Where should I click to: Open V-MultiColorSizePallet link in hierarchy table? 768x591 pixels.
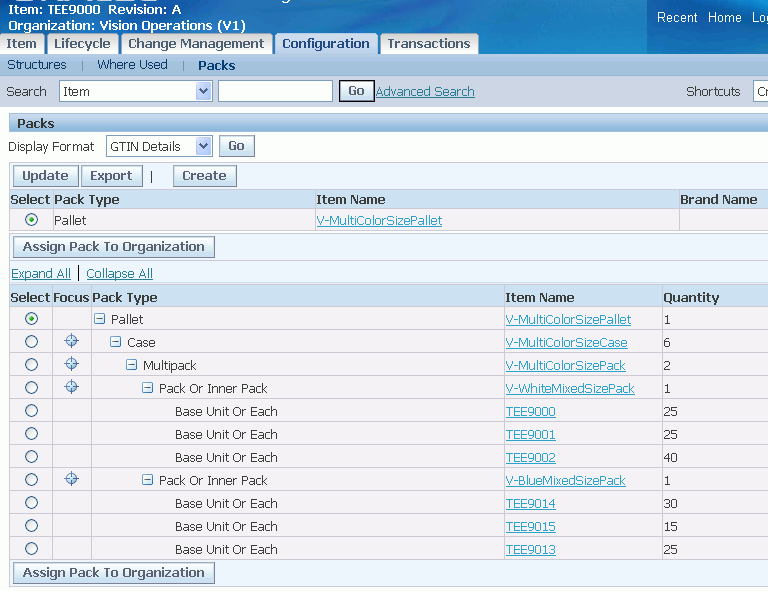pyautogui.click(x=568, y=319)
